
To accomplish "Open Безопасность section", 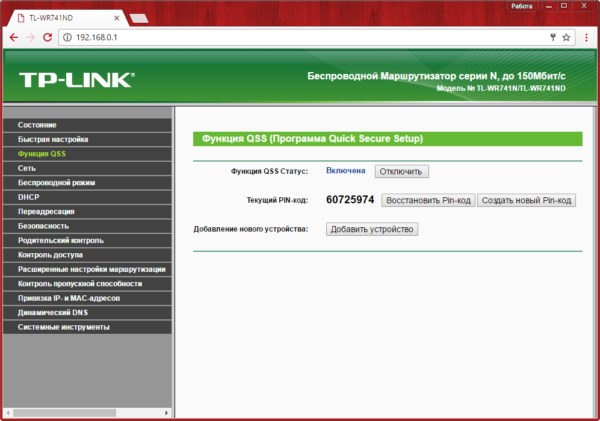I will (87, 226).
